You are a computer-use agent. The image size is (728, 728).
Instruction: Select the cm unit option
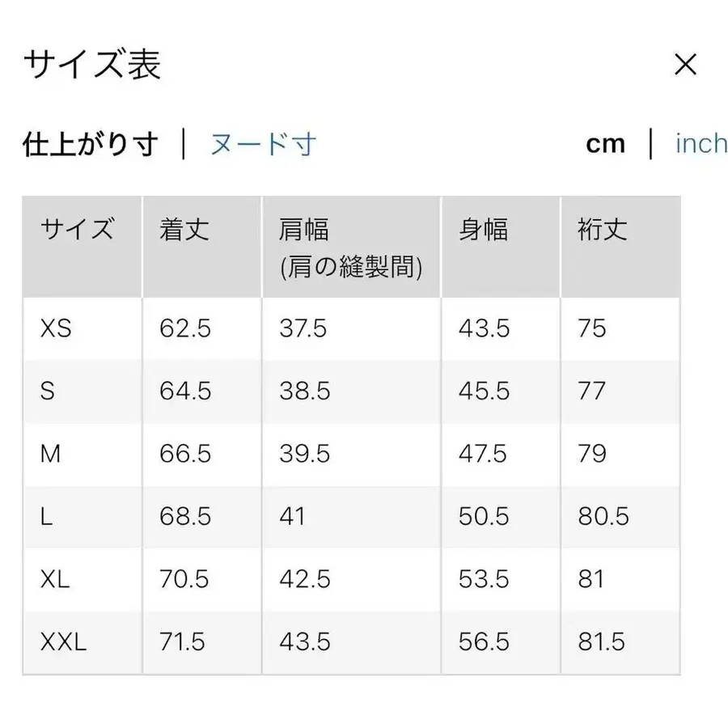point(606,143)
